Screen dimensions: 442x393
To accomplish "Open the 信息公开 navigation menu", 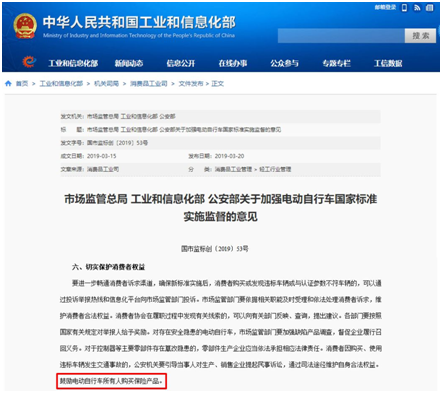I will (x=181, y=63).
